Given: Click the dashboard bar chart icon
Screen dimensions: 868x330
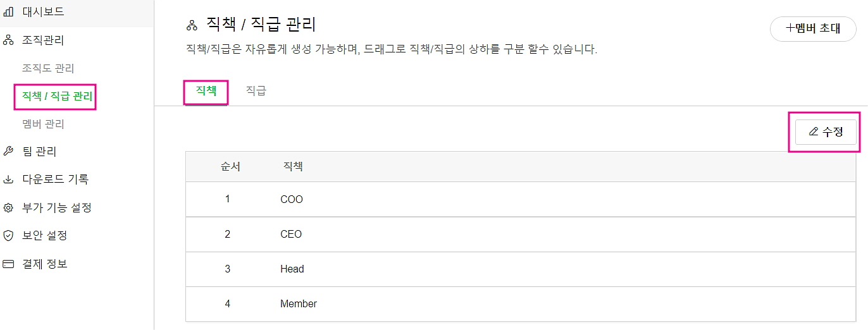Looking at the screenshot, I should pos(9,12).
